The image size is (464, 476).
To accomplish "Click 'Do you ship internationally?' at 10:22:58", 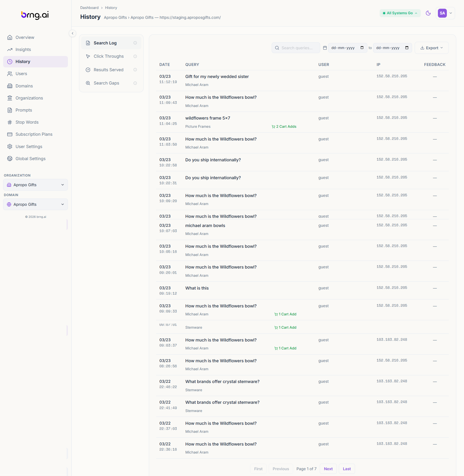I will coord(213,160).
